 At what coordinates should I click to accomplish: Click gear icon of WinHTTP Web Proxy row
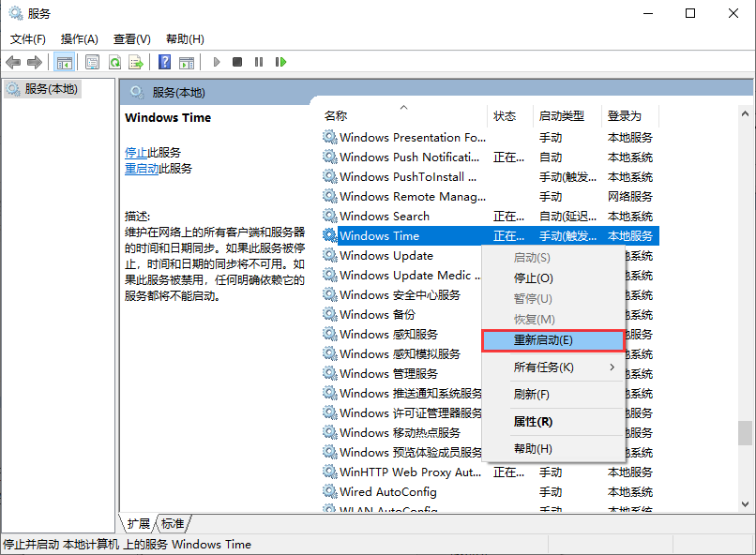coord(330,472)
